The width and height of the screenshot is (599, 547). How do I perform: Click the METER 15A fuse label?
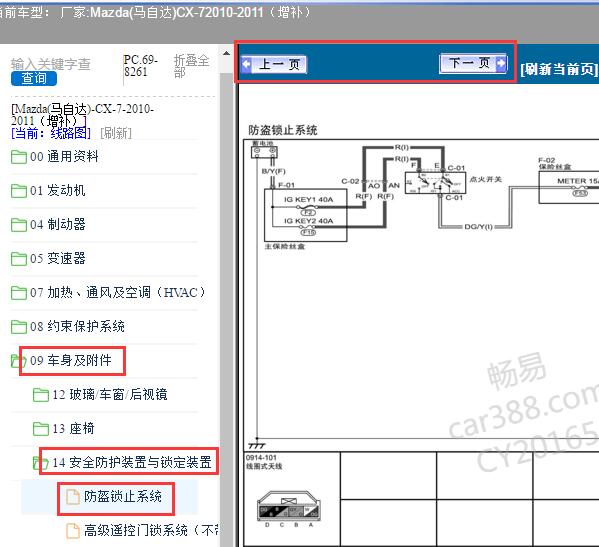(577, 181)
